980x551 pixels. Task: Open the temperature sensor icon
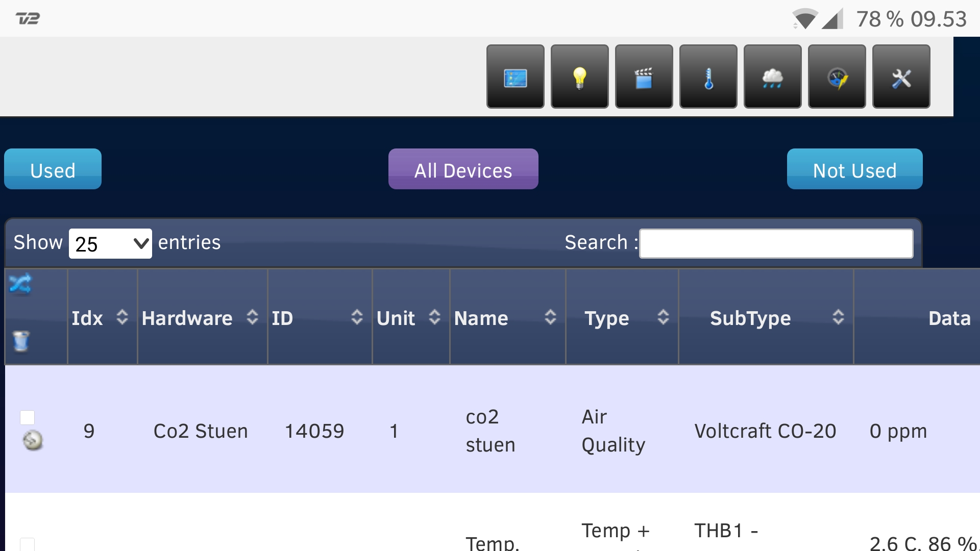coord(709,76)
